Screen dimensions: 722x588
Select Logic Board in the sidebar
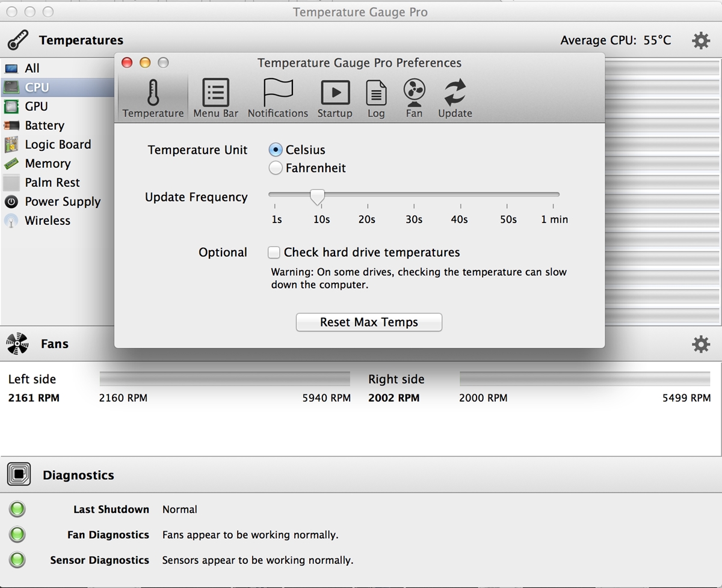click(57, 144)
